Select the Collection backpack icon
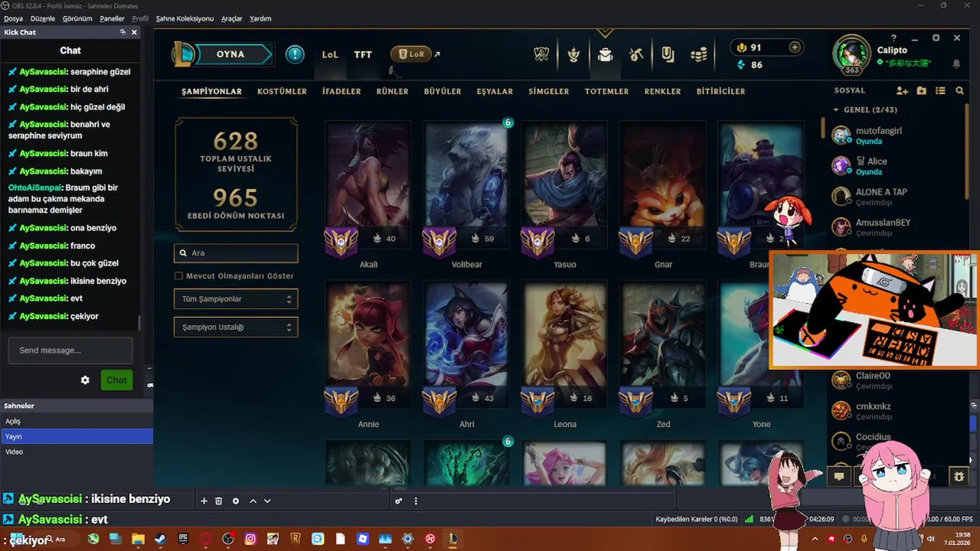 point(605,54)
